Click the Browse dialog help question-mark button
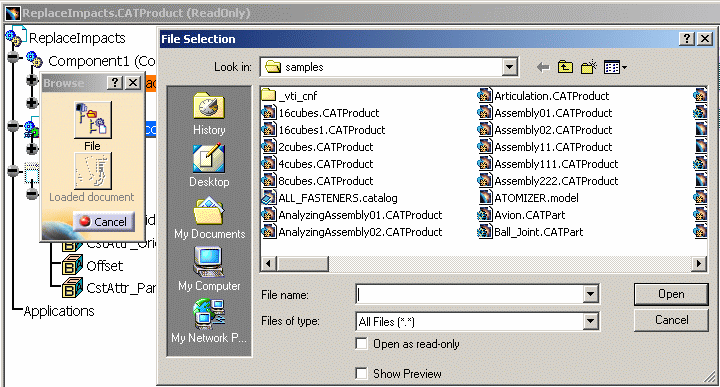The height and width of the screenshot is (387, 720). 115,83
